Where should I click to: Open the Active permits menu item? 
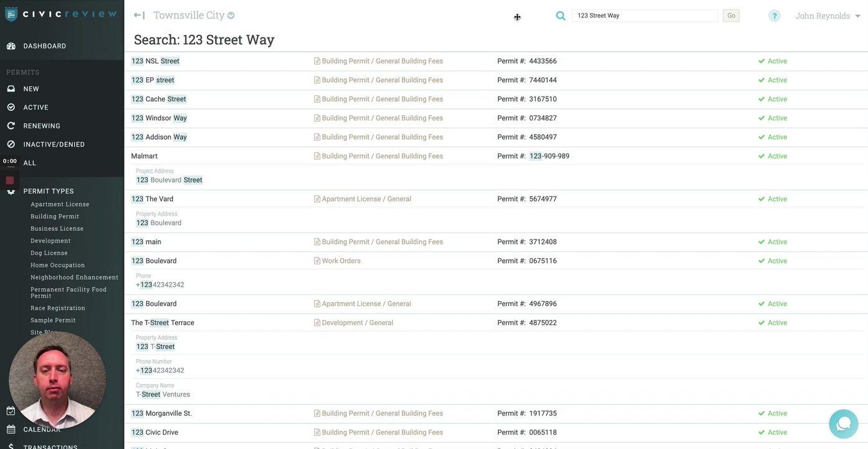coord(36,107)
